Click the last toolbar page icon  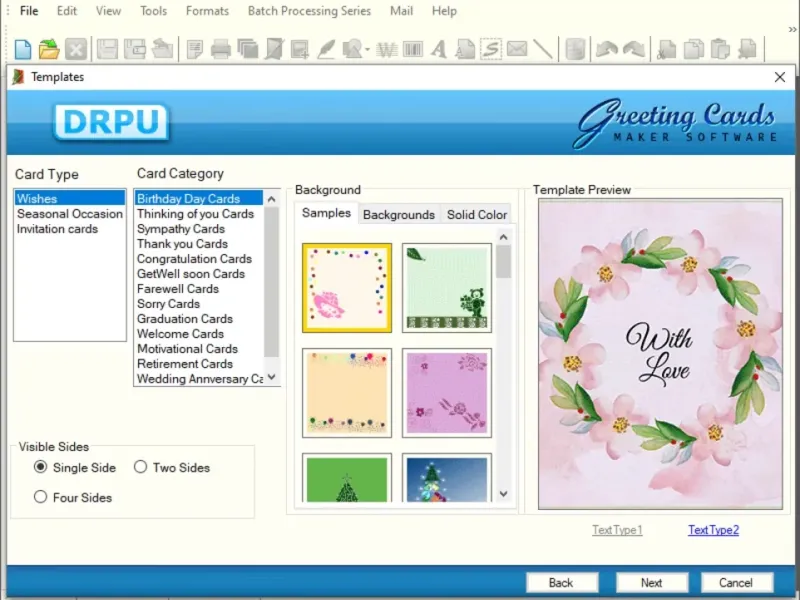tap(747, 49)
